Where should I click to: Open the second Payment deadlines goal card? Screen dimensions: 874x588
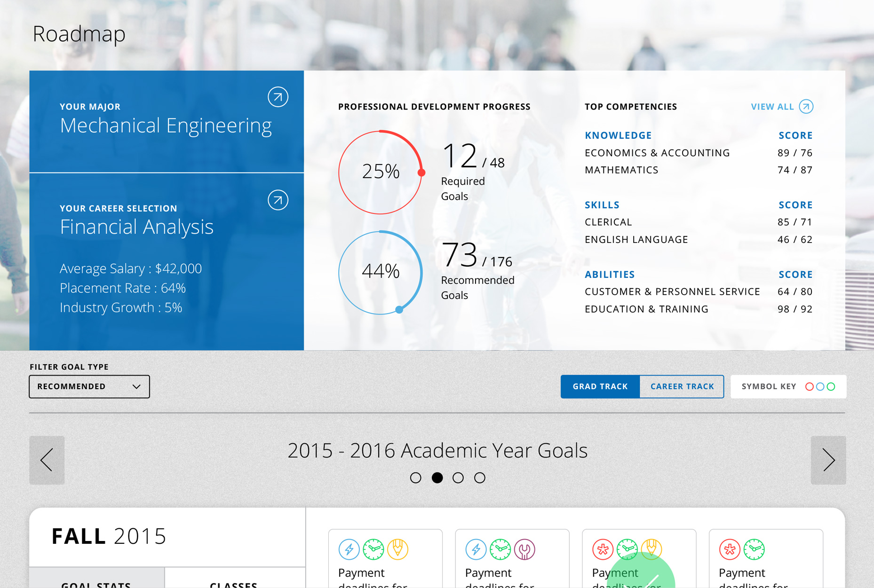[512, 558]
